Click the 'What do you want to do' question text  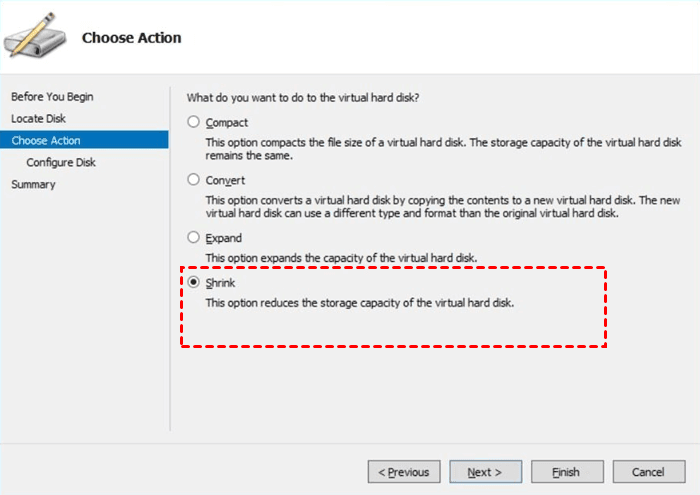click(x=302, y=97)
